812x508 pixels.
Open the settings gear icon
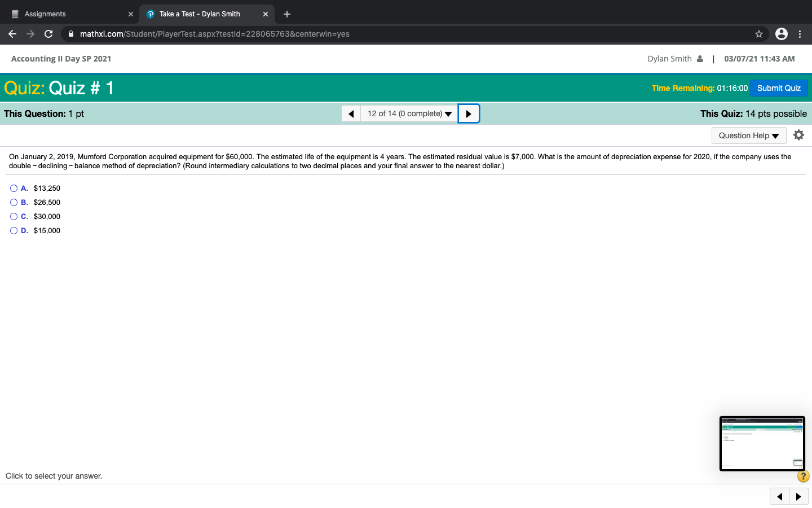pos(798,135)
